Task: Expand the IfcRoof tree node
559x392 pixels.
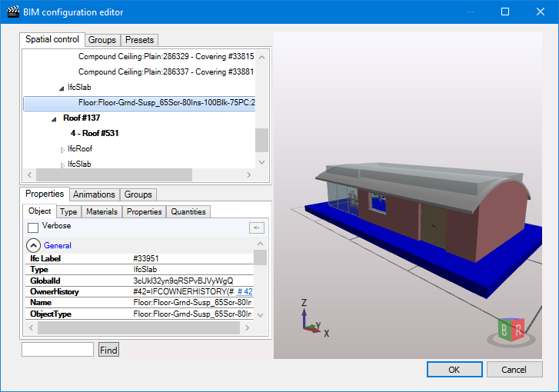Action: coord(63,149)
